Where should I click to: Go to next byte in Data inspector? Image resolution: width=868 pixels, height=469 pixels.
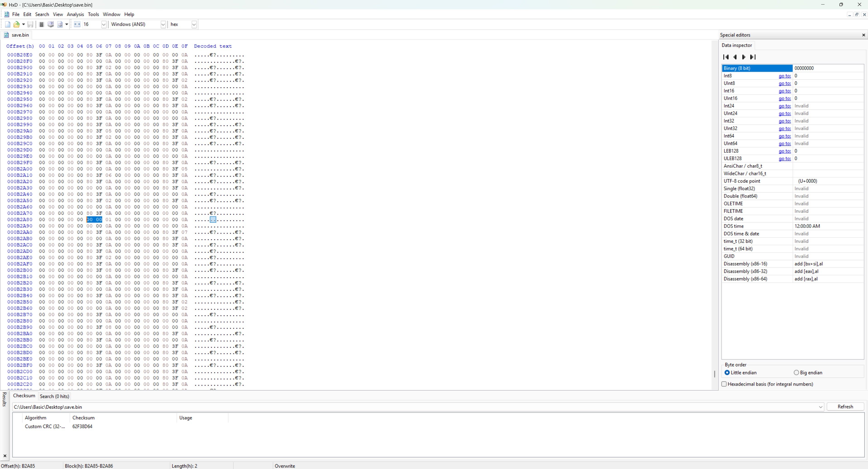(744, 57)
